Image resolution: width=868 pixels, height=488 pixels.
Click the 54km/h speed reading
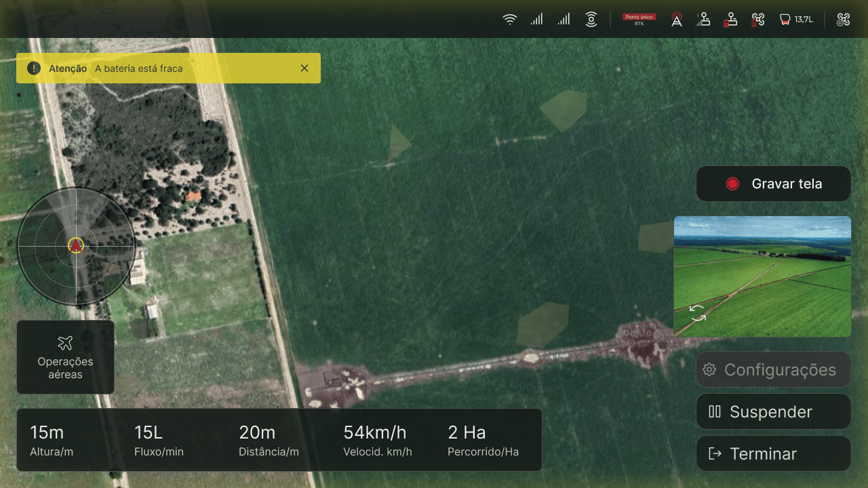click(378, 440)
